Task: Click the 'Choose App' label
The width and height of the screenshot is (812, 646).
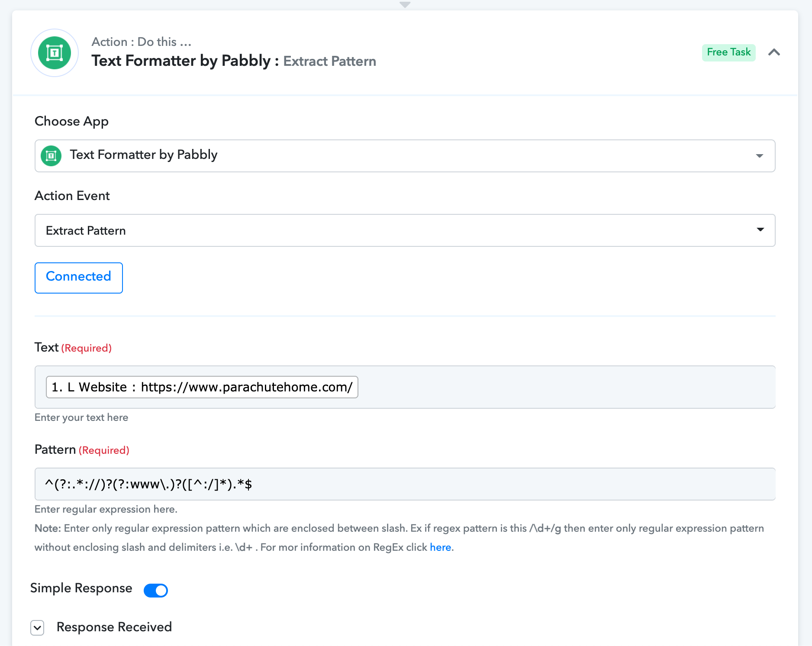Action: coord(71,121)
